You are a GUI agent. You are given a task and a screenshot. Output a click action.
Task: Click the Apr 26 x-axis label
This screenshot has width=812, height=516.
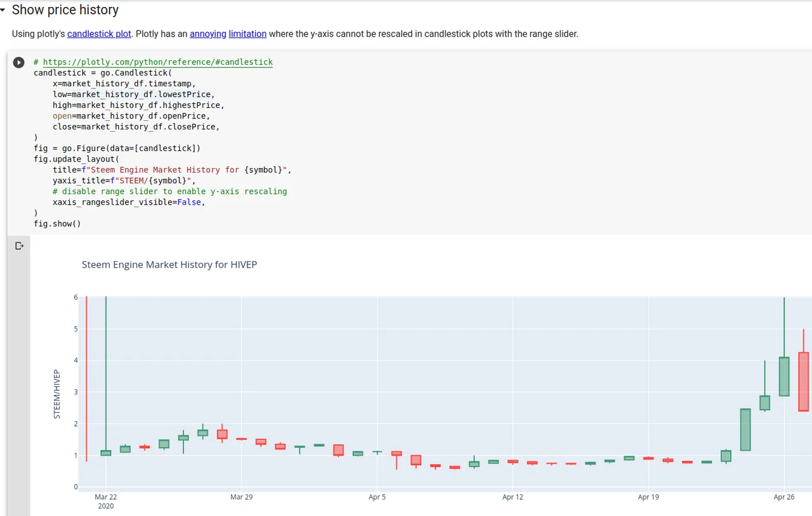pos(784,497)
